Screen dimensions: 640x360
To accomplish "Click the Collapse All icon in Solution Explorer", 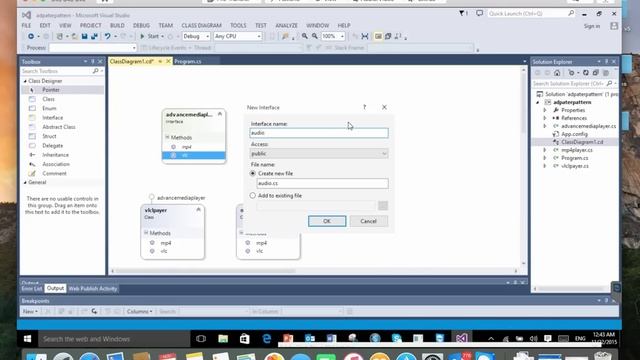I will click(x=596, y=73).
